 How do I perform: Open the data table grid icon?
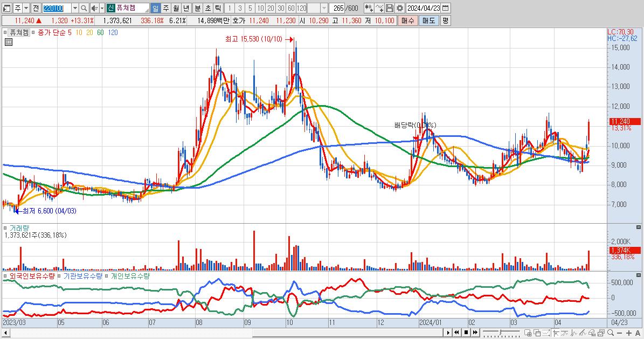[x=8, y=42]
